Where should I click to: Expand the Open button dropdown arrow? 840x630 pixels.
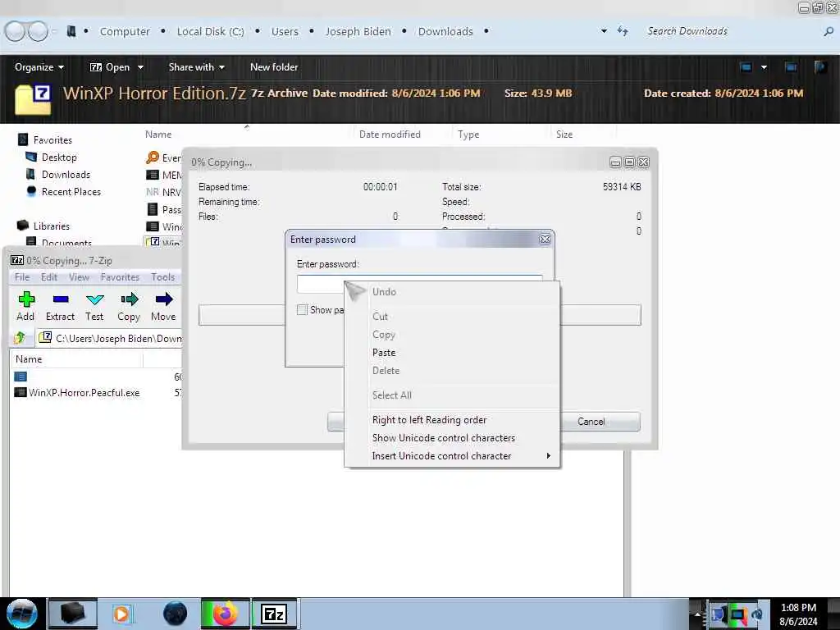coord(140,67)
